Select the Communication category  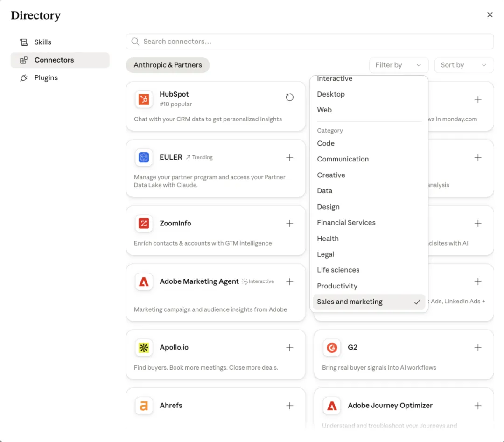point(369,159)
